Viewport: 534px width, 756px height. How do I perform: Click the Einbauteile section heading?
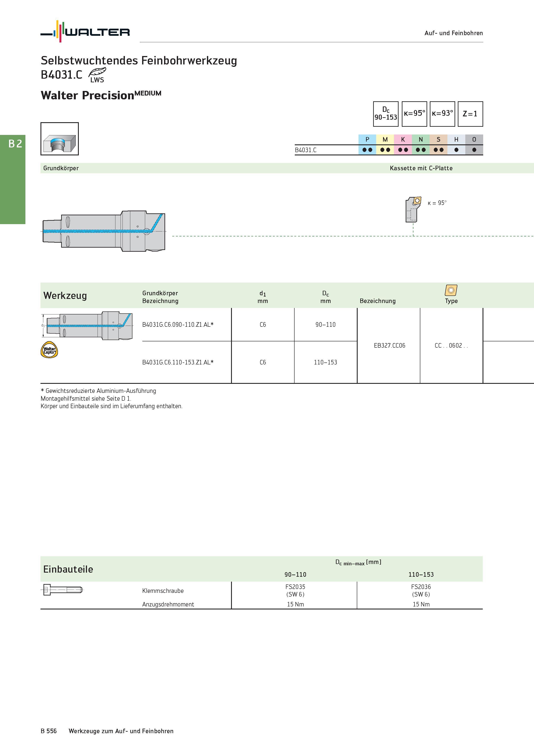click(x=68, y=569)
